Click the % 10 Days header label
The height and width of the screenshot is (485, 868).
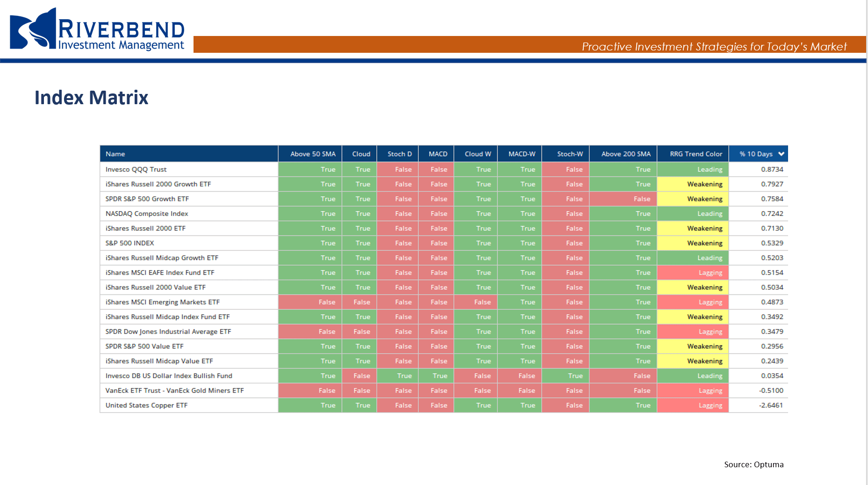click(x=756, y=154)
